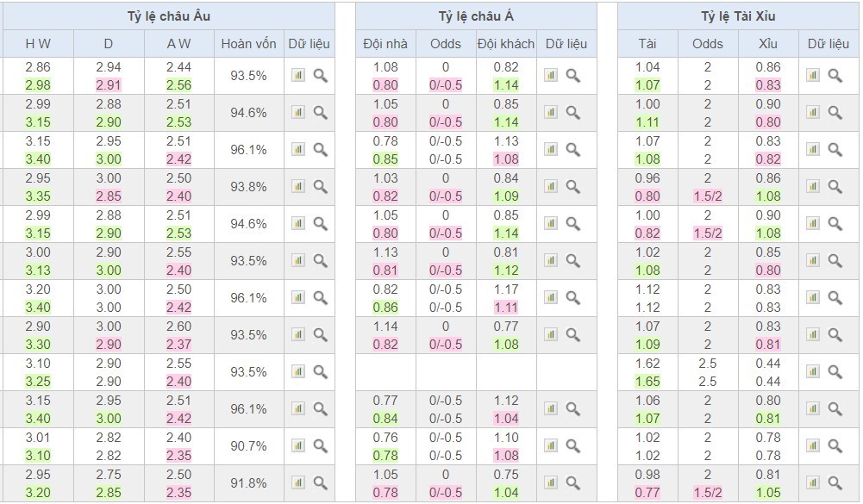Click chart icon in European row with 93.8% return
This screenshot has height=504, width=863.
[298, 187]
